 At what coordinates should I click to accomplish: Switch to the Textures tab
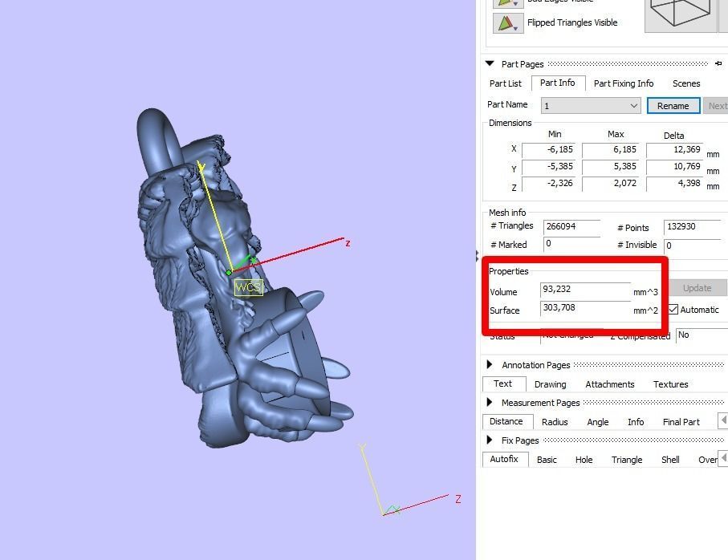pyautogui.click(x=670, y=384)
